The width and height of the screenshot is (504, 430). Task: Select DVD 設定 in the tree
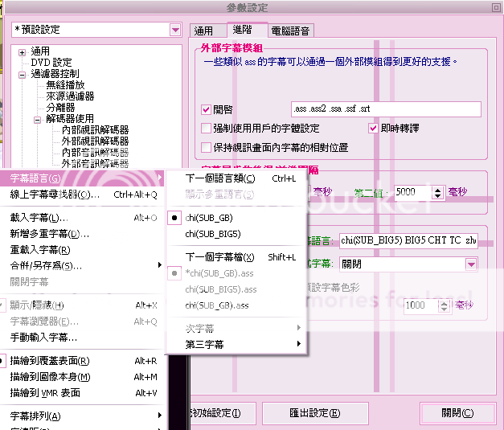tap(51, 63)
